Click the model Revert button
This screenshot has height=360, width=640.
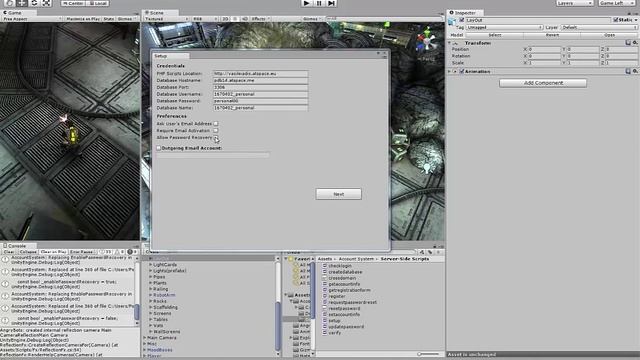click(x=552, y=35)
